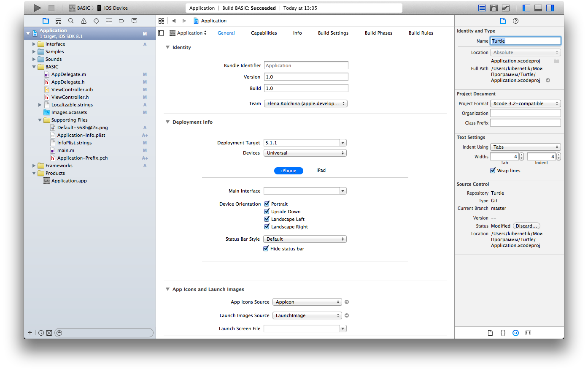Open the File Template library
This screenshot has height=372, width=588.
pyautogui.click(x=490, y=333)
